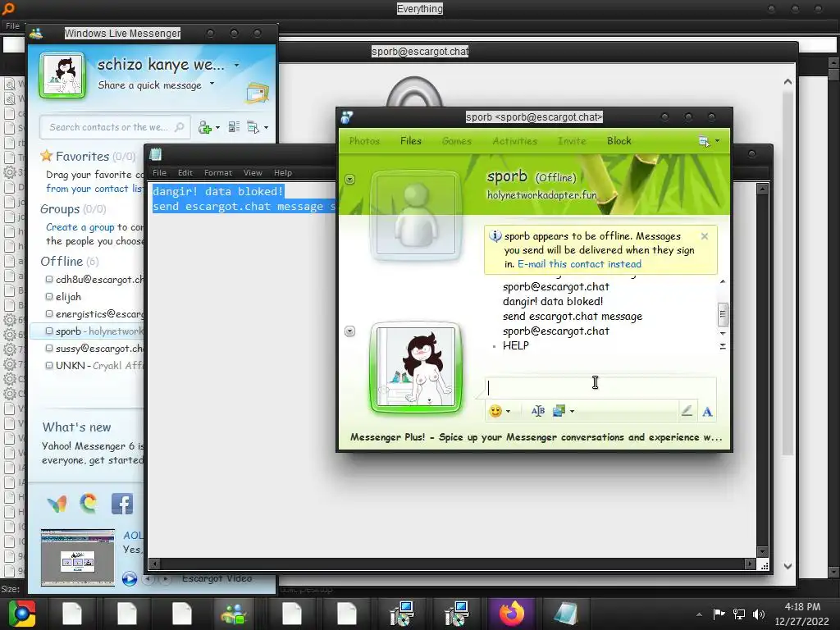Click the emoticon smiley icon in chat

pyautogui.click(x=495, y=411)
